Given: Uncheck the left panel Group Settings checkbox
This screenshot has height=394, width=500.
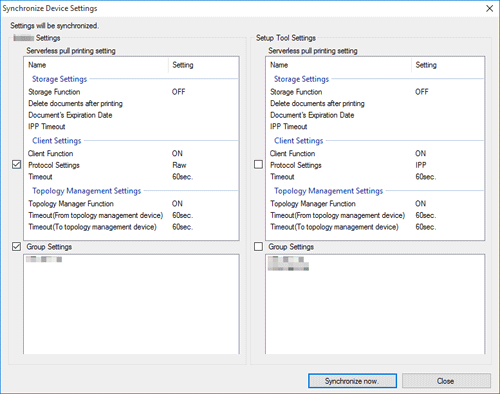Looking at the screenshot, I should pyautogui.click(x=16, y=247).
